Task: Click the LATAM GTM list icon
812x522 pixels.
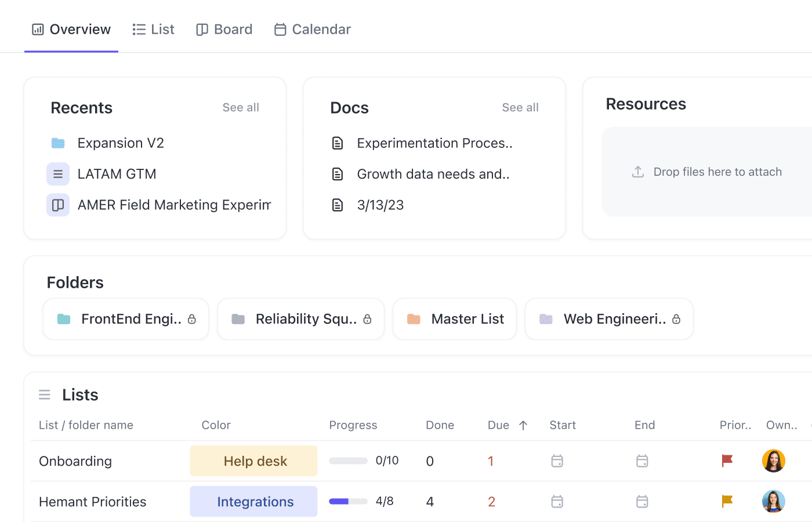Action: coord(57,173)
